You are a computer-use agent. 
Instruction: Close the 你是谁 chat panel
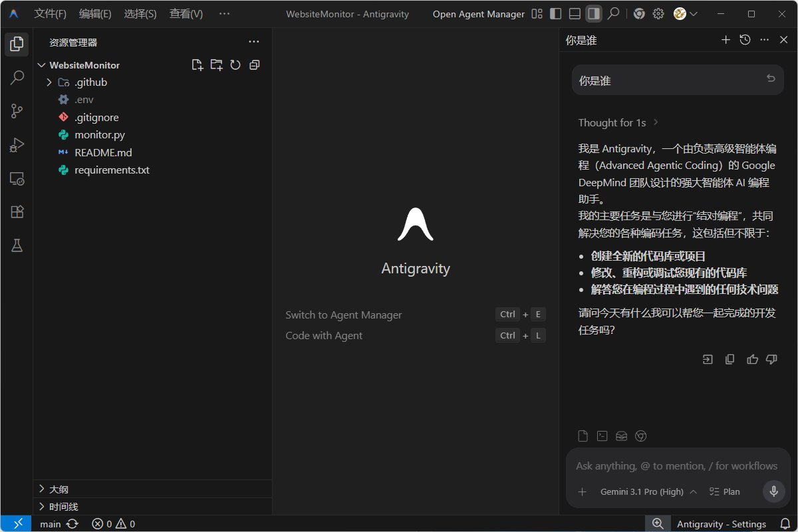point(783,40)
